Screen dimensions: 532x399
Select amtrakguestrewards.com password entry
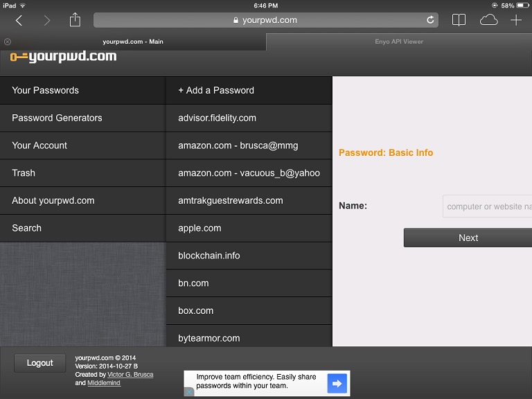(x=249, y=200)
